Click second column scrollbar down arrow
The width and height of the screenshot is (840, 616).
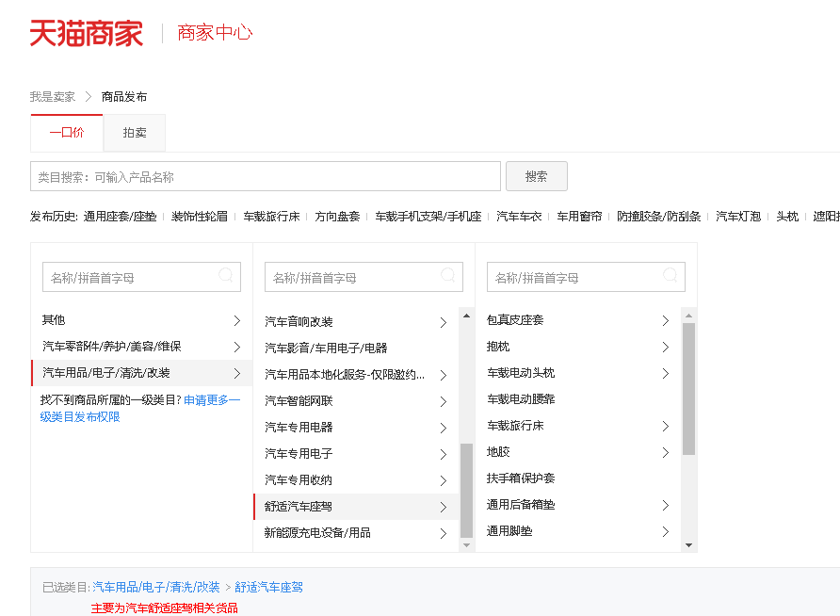466,545
